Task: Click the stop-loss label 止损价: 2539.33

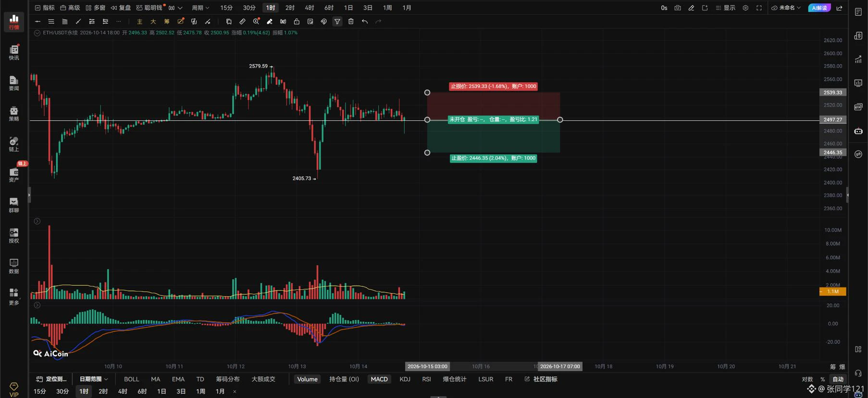Action: click(493, 87)
